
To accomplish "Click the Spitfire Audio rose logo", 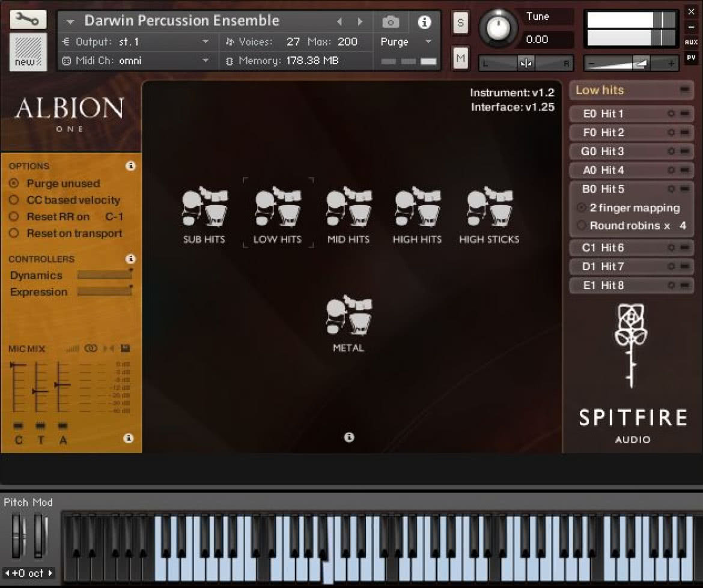I will coord(631,346).
